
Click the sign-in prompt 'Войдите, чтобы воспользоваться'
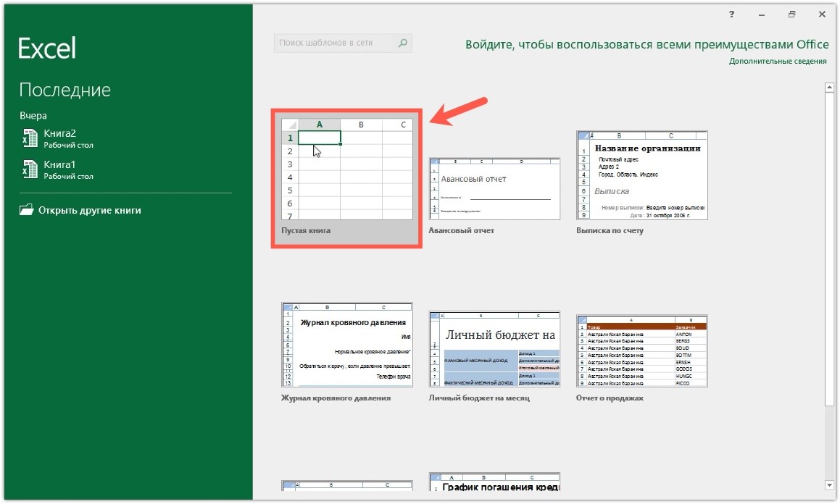click(x=646, y=44)
